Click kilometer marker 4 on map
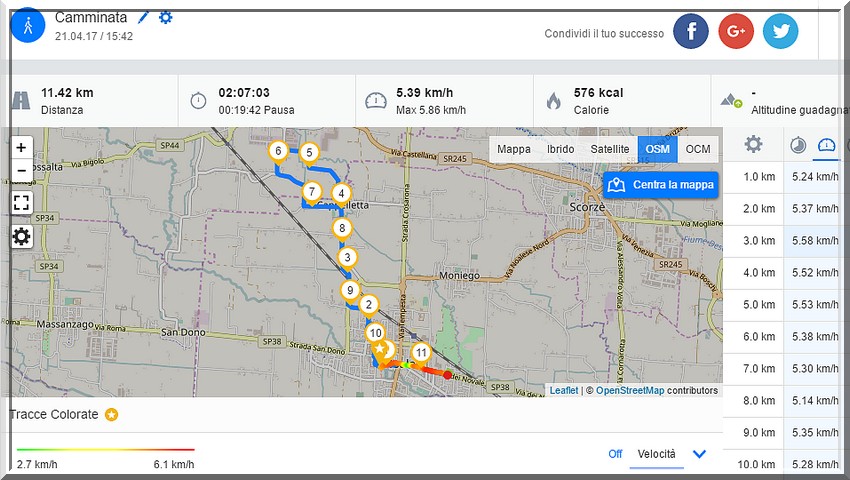This screenshot has height=480, width=850. coord(341,195)
